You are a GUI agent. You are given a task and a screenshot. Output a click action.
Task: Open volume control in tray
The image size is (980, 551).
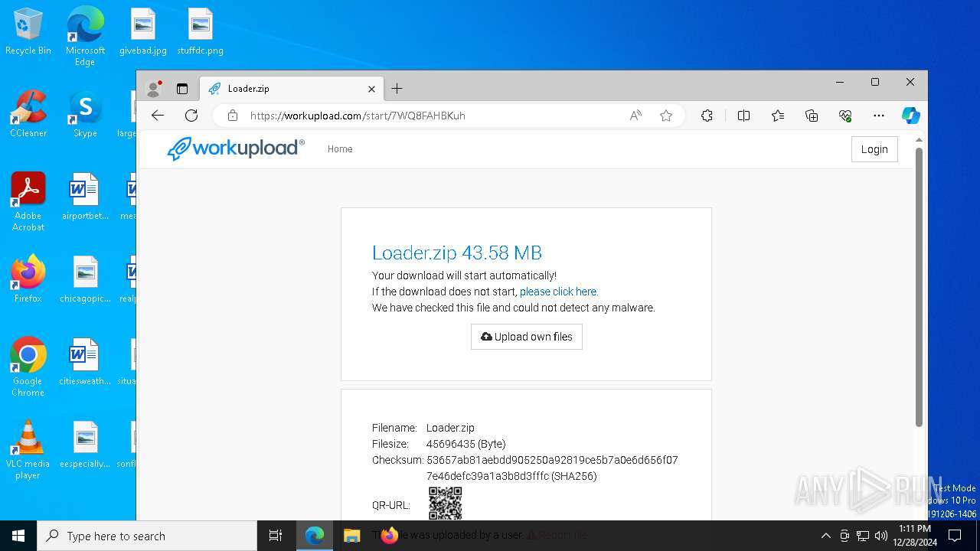(881, 536)
